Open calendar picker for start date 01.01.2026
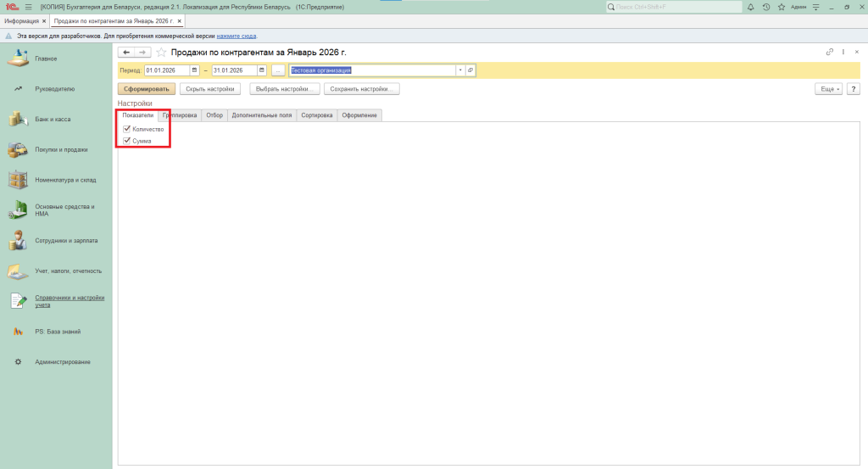Viewport: 868px width, 469px height. 194,70
